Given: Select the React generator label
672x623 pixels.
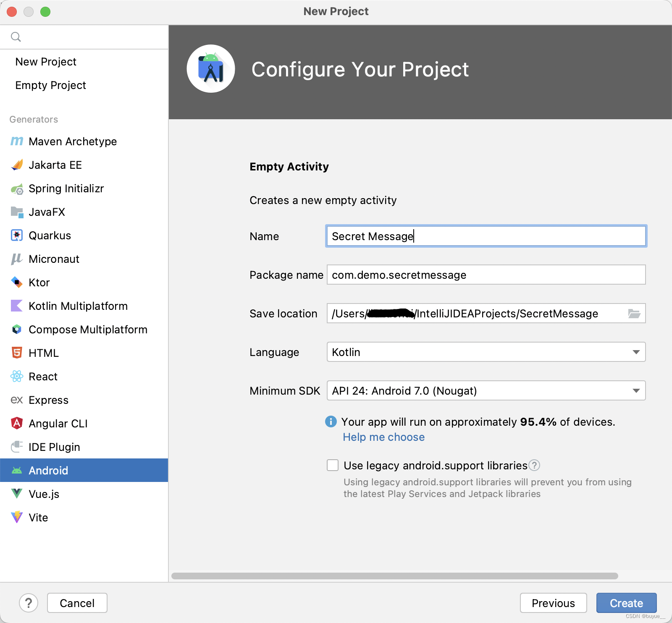Looking at the screenshot, I should click(x=43, y=377).
